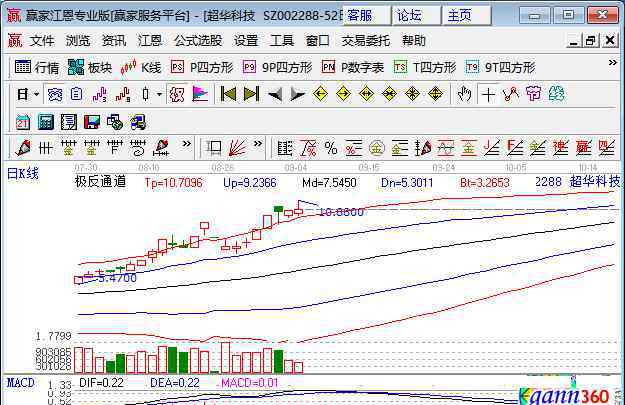Click the 主页 button in title bar
The width and height of the screenshot is (625, 405).
[466, 16]
